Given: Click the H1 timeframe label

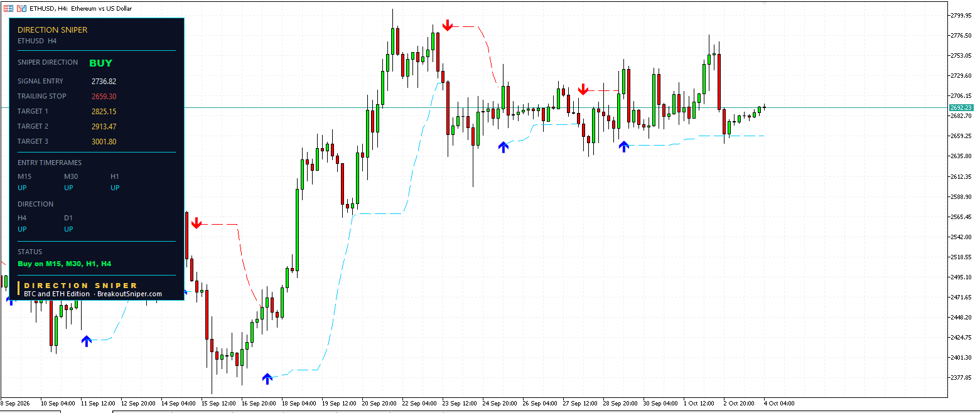Looking at the screenshot, I should 115,176.
